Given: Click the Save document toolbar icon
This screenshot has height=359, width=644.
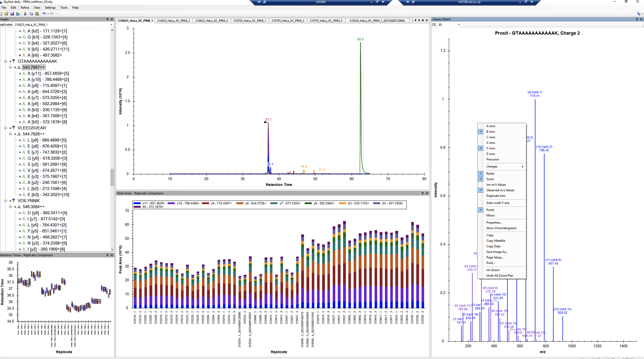Looking at the screenshot, I should pos(12,14).
